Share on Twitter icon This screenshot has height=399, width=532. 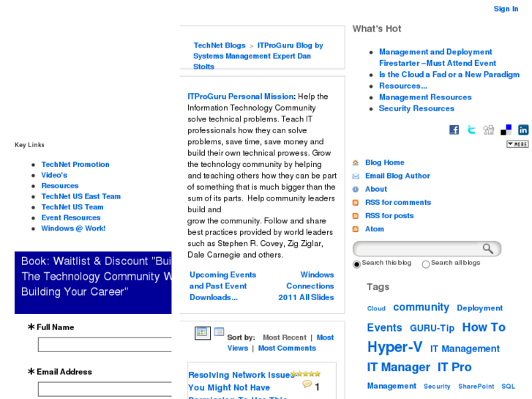[471, 130]
